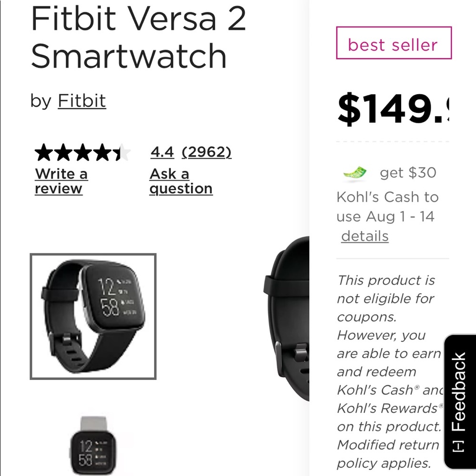Screen dimensions: 476x476
Task: Click the second star in the rating row
Action: click(x=63, y=152)
